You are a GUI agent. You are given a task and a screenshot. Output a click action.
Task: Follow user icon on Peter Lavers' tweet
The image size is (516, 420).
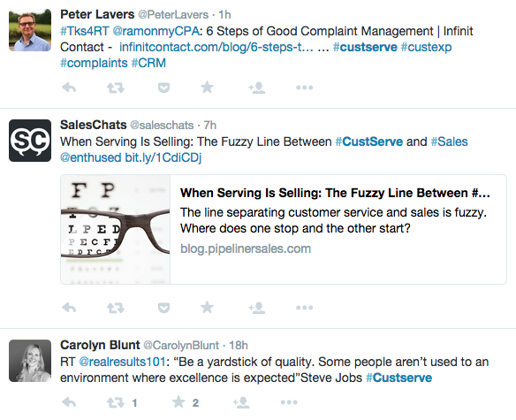point(257,88)
